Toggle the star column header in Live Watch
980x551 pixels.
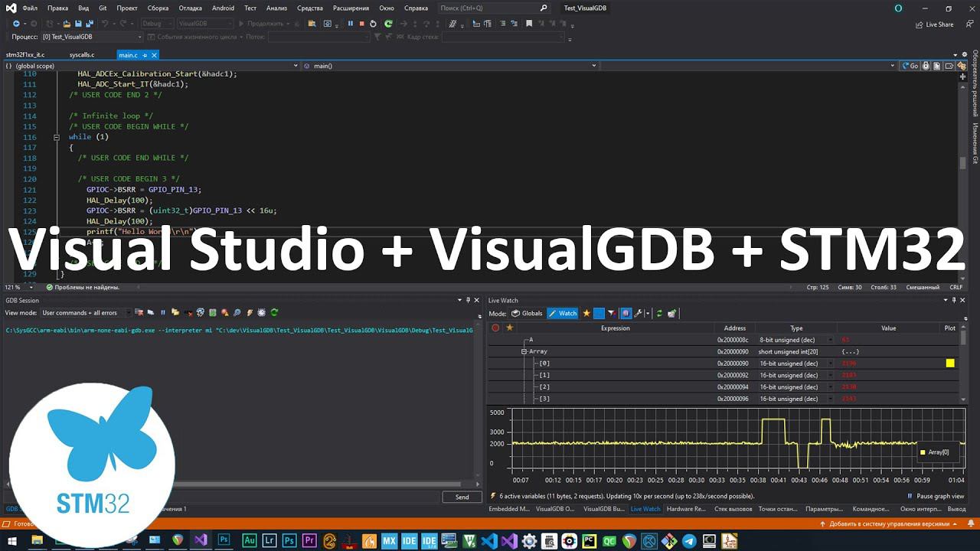tap(509, 328)
